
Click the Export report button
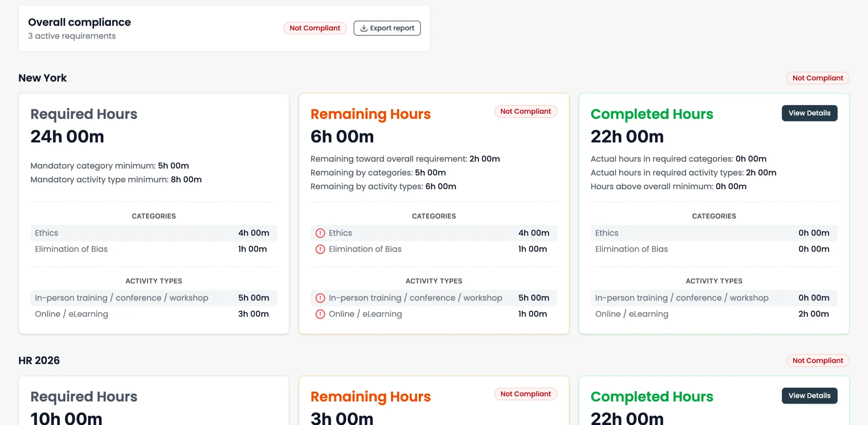pos(387,28)
